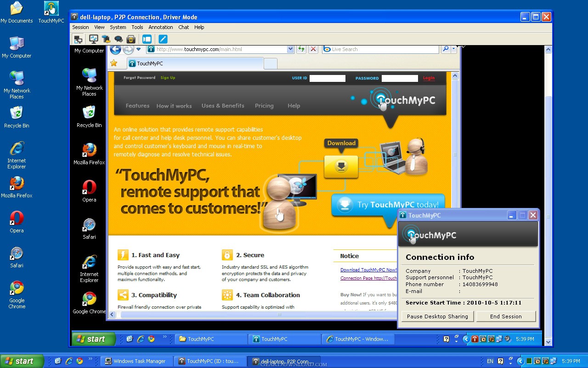
Task: Click the browser back arrow button
Action: coord(115,49)
